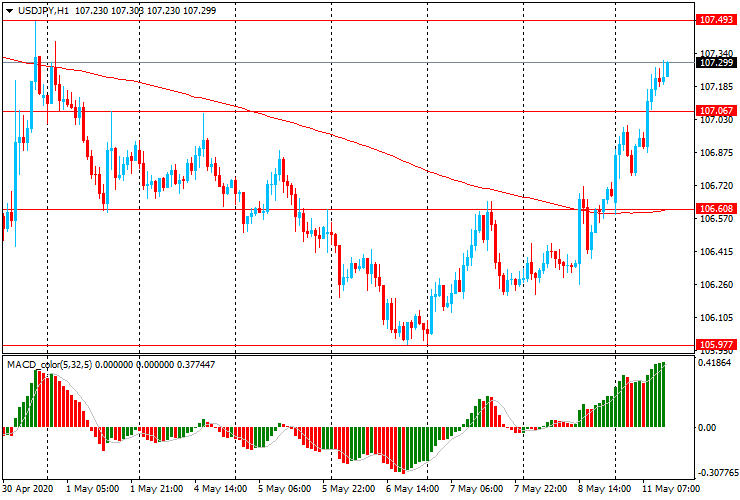Viewport: 740px width, 500px height.
Task: Select the USDJPY,H1 symbol title text
Action: [x=43, y=10]
